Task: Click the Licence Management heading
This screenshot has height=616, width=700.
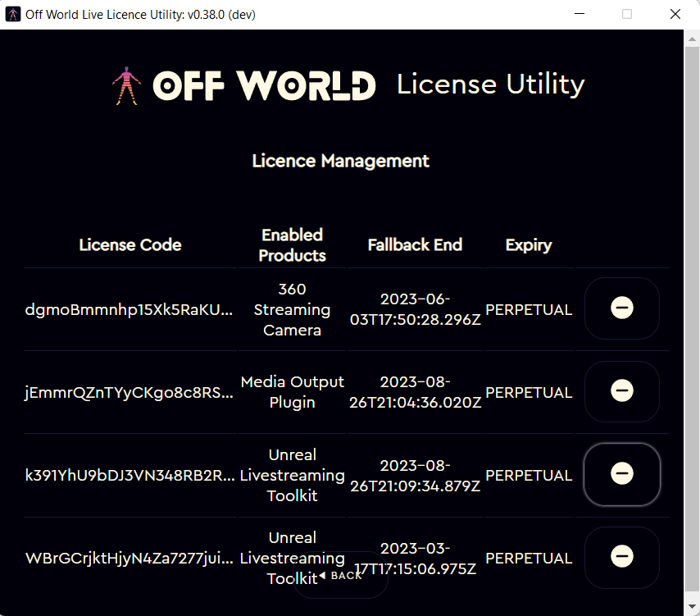Action: [x=341, y=161]
